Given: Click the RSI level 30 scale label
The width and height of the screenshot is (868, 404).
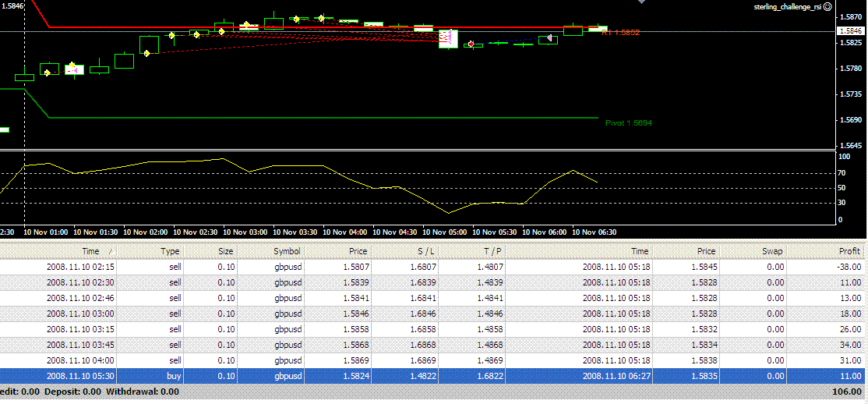Looking at the screenshot, I should [x=842, y=204].
